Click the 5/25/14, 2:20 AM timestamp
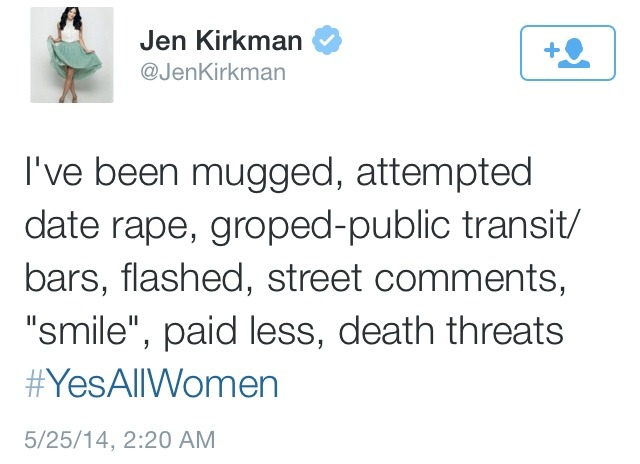The height and width of the screenshot is (464, 640). [120, 440]
